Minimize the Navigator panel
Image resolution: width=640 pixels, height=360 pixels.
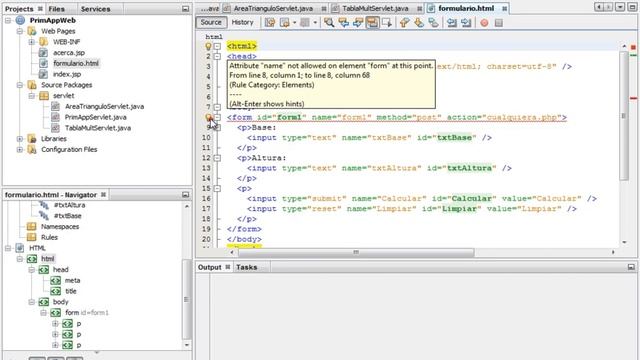pos(185,195)
